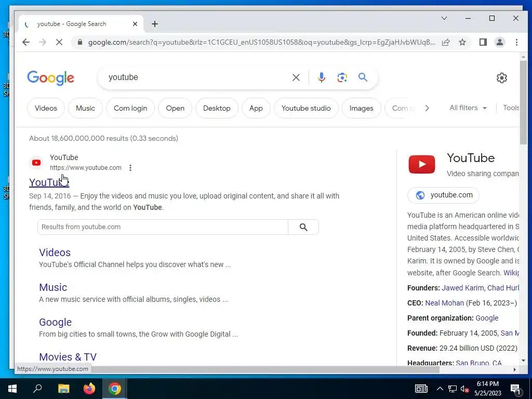
Task: Open Google parent organization link
Action: 487,318
